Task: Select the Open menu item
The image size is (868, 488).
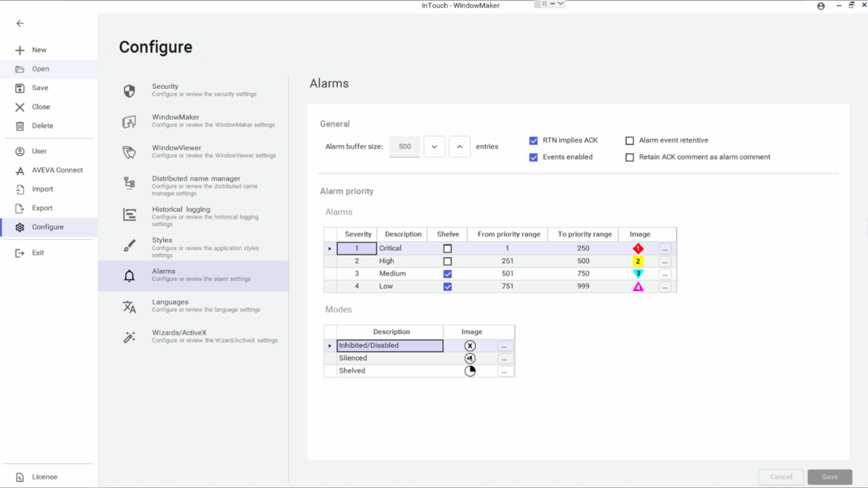Action: tap(49, 69)
